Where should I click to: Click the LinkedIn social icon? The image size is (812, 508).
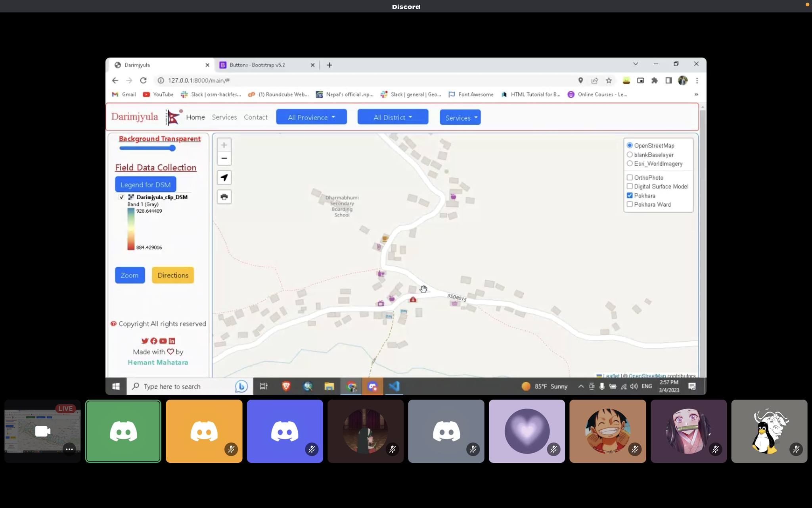point(172,341)
